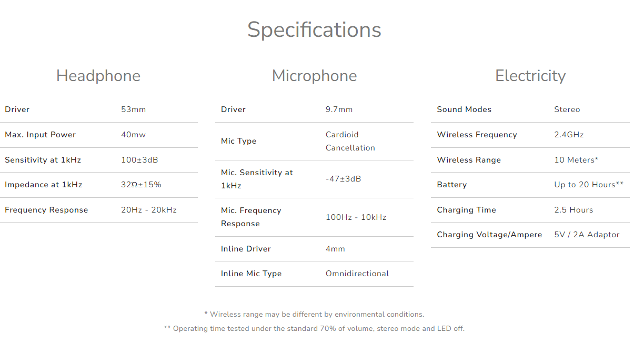The image size is (644, 343).
Task: Select the Electricity section title
Action: (x=530, y=76)
